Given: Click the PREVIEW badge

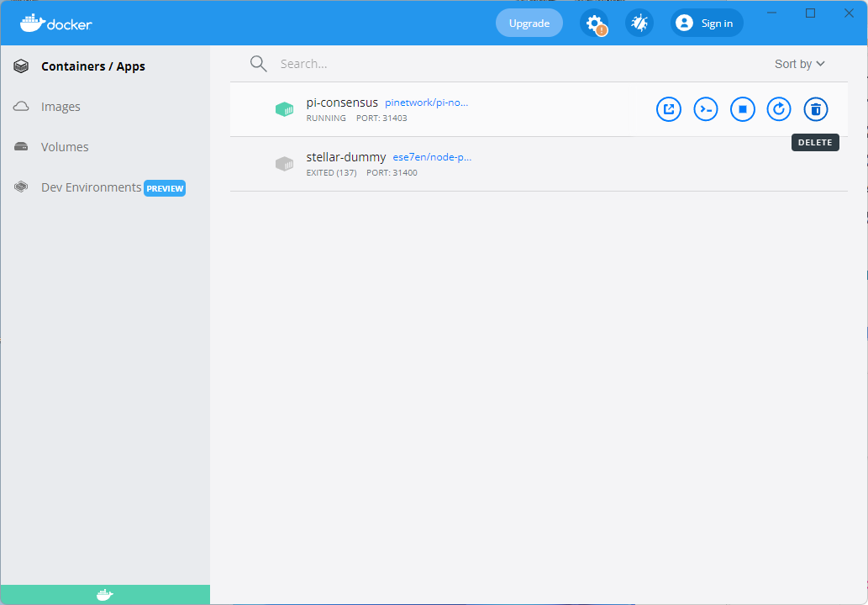Looking at the screenshot, I should [x=165, y=188].
